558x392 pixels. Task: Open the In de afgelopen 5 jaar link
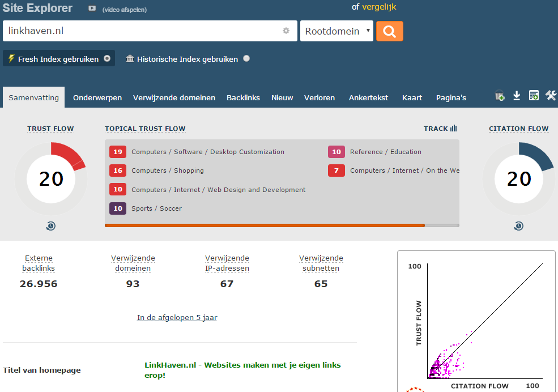(x=177, y=317)
